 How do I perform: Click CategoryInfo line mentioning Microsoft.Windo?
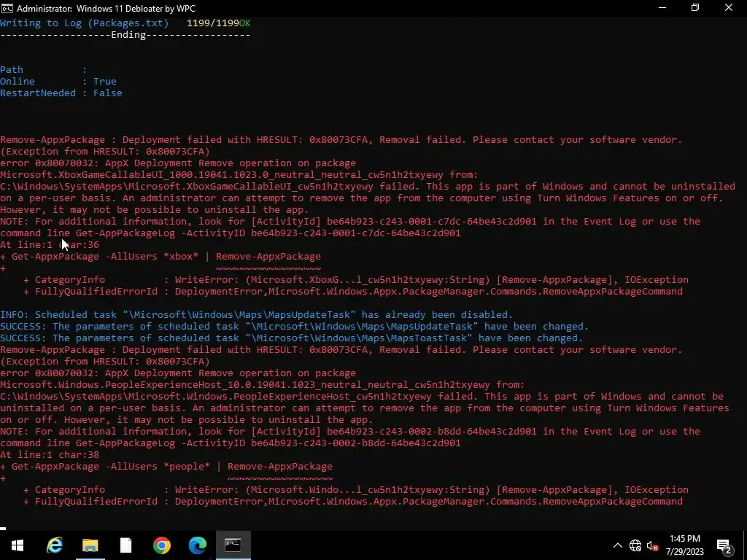point(356,490)
